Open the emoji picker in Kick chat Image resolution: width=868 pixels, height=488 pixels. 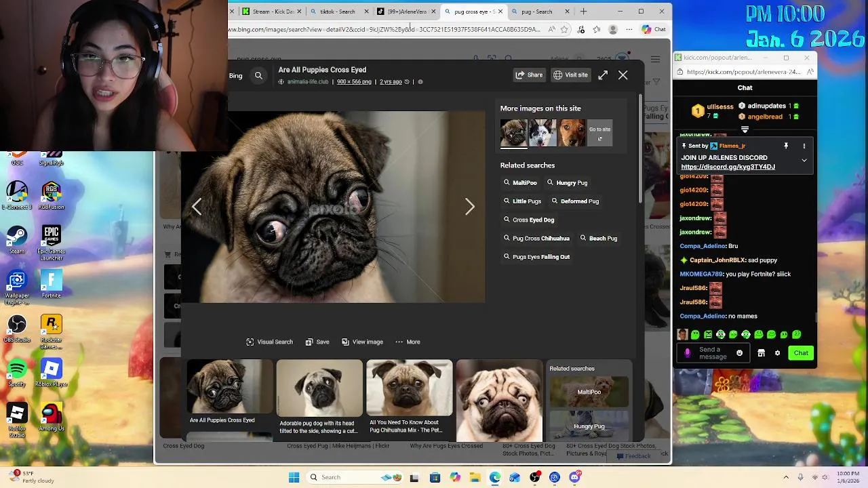pos(739,353)
